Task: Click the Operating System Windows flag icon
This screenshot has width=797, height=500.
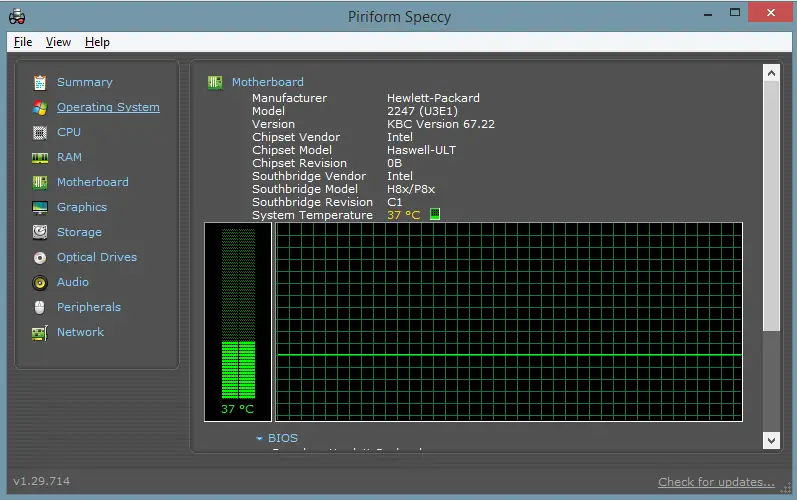Action: (x=40, y=107)
